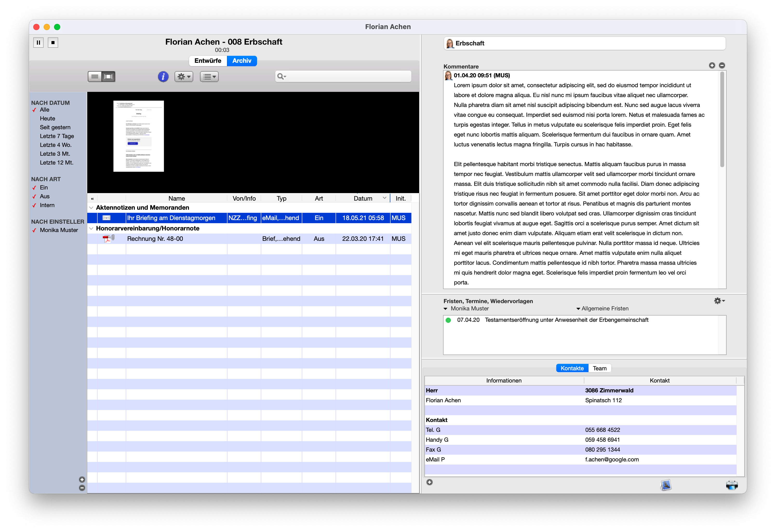Open the list options dropdown in toolbar

(209, 77)
